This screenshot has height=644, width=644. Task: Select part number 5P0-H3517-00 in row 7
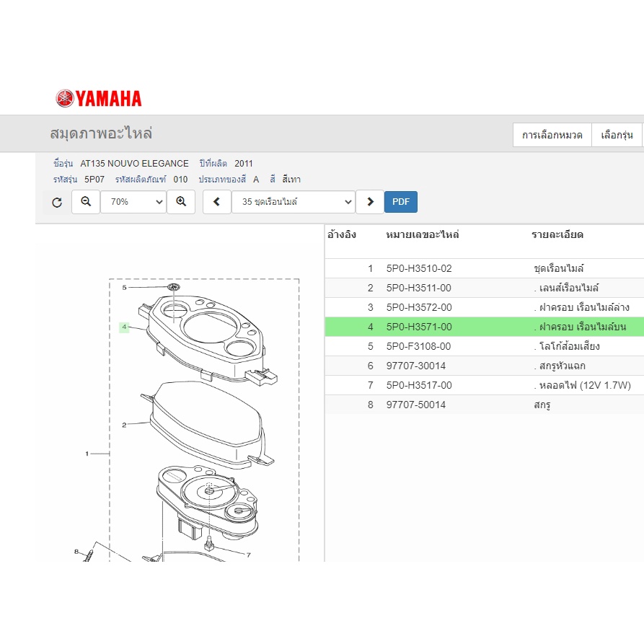click(419, 385)
